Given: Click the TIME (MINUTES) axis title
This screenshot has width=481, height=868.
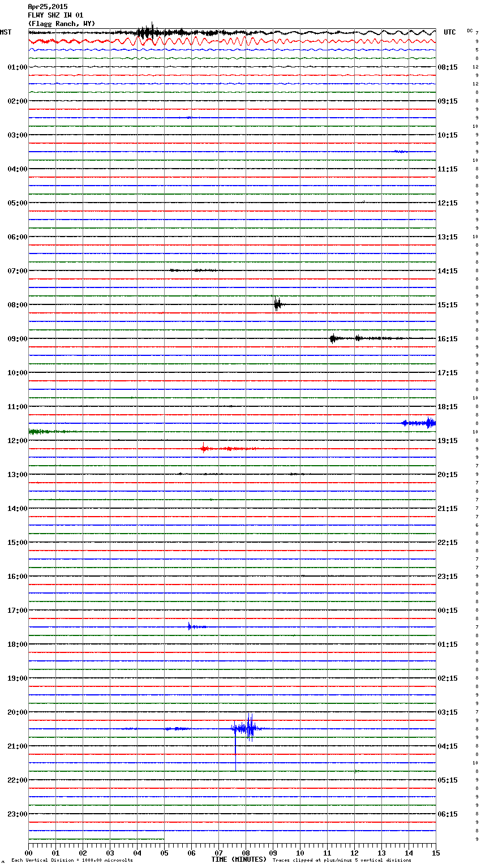Looking at the screenshot, I should pos(239,860).
